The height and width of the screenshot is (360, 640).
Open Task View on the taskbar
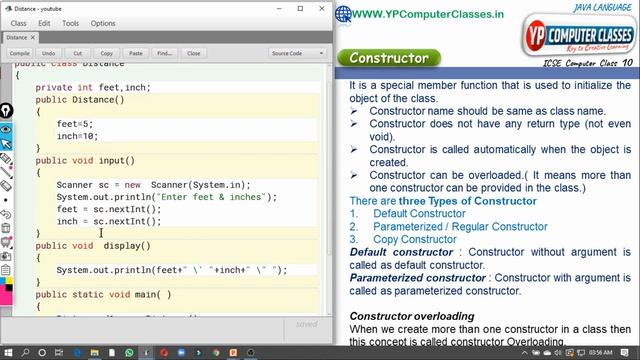coord(59,353)
